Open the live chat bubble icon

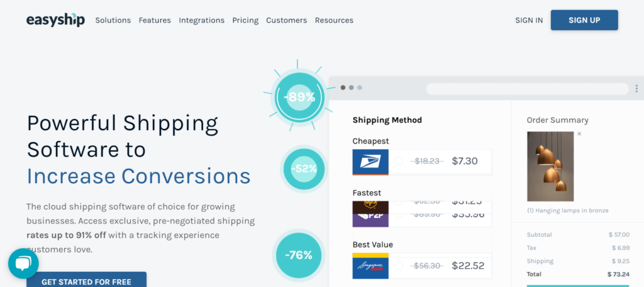[x=23, y=264]
